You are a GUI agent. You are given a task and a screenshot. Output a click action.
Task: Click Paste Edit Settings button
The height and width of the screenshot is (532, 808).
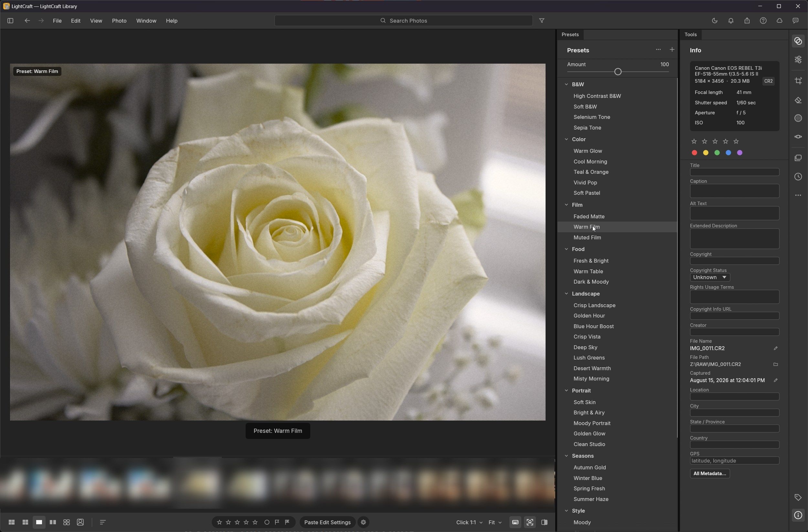point(327,522)
